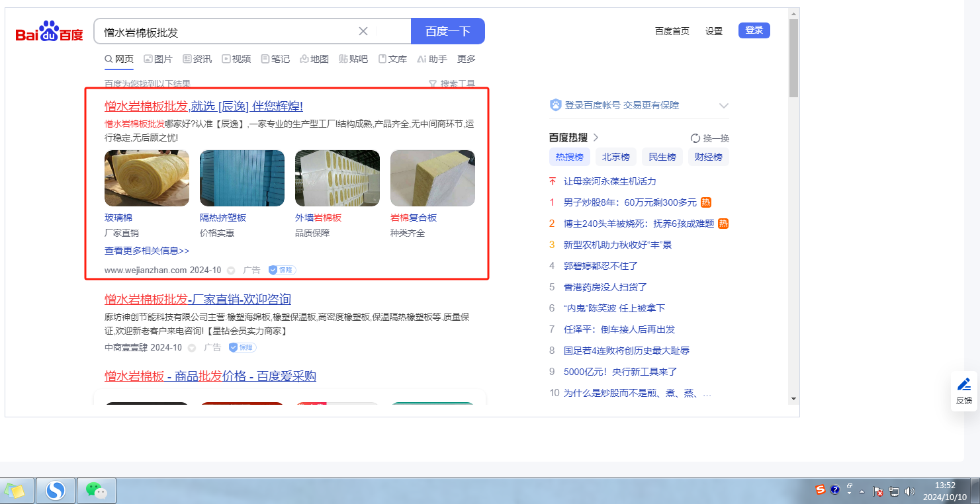The image size is (980, 504).
Task: Click the 保障 badge beside www.wejianzhan.com
Action: pos(282,270)
